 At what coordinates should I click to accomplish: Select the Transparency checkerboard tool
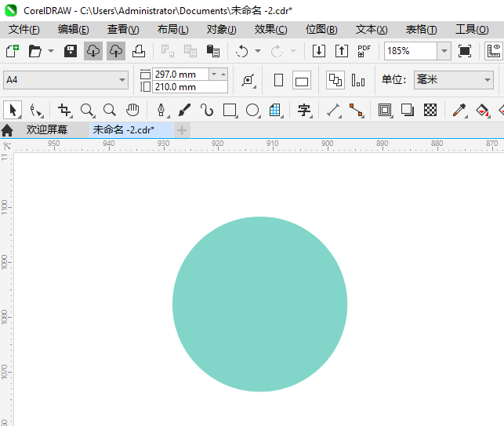(430, 110)
